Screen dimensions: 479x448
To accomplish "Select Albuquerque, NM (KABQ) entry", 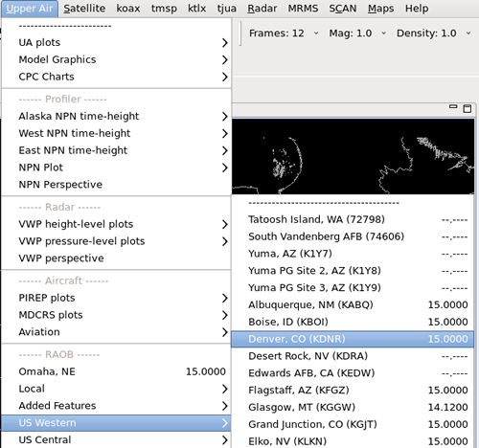I will tap(353, 304).
